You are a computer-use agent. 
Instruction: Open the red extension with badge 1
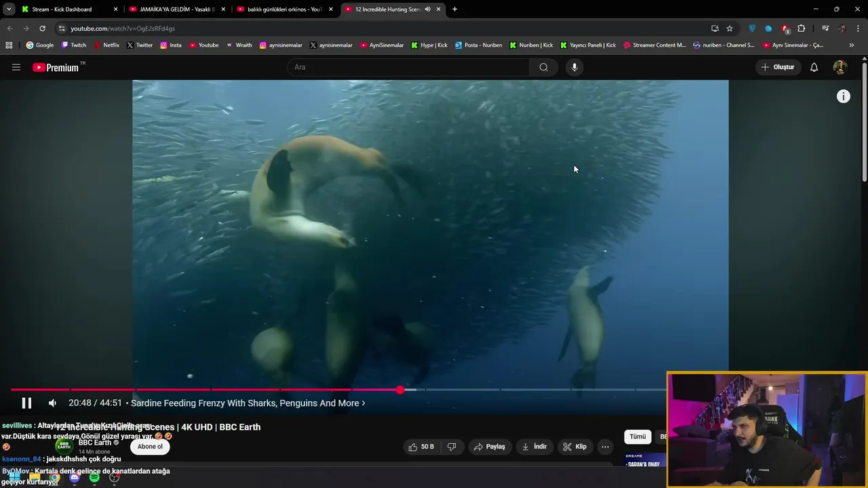click(785, 28)
